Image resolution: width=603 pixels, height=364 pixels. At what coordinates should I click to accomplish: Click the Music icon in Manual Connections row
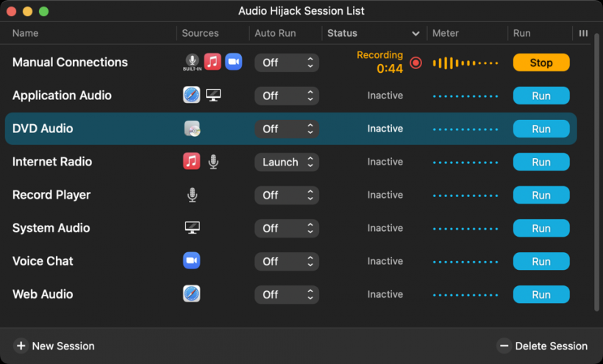click(x=213, y=63)
